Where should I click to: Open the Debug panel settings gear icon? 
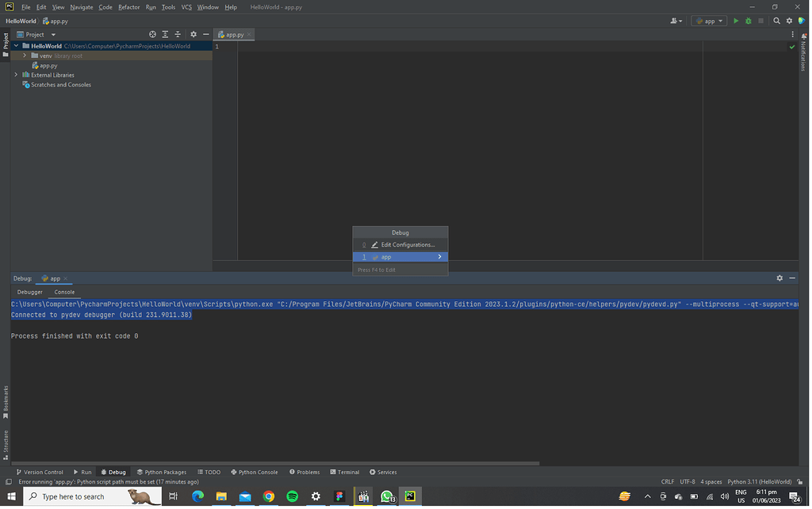(x=779, y=278)
